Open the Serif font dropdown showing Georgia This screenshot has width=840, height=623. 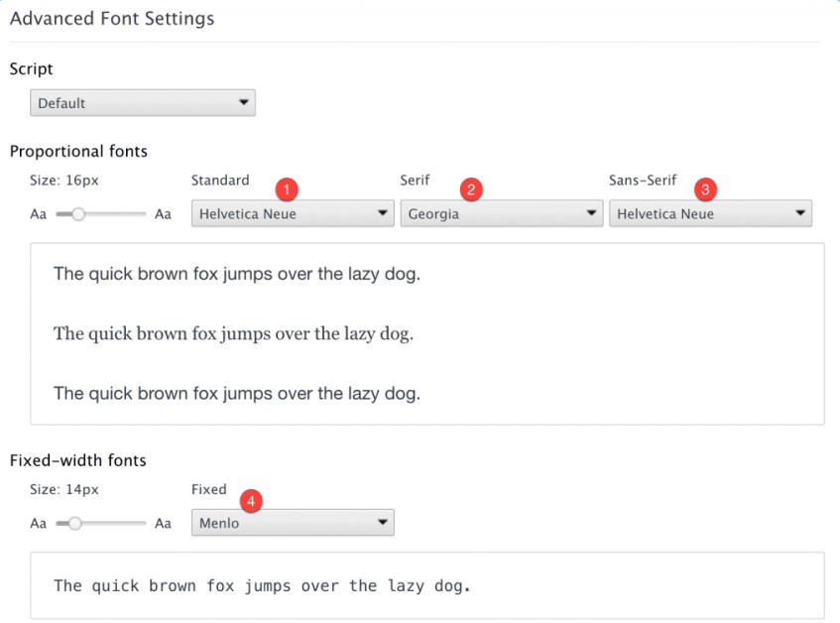[502, 213]
